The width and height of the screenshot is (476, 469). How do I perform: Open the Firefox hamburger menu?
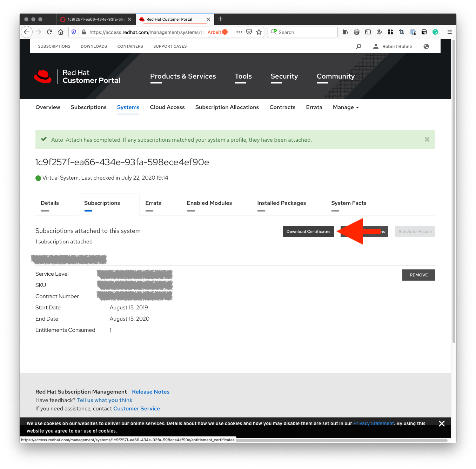point(449,32)
